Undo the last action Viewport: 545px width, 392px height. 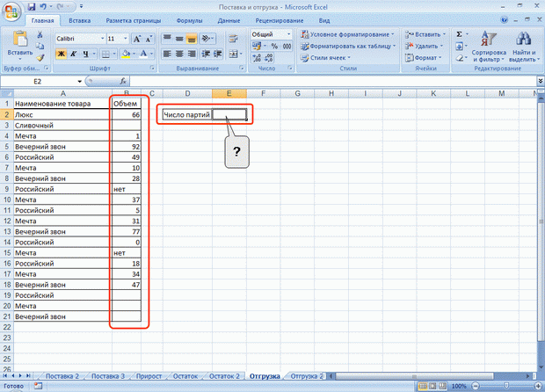click(43, 7)
